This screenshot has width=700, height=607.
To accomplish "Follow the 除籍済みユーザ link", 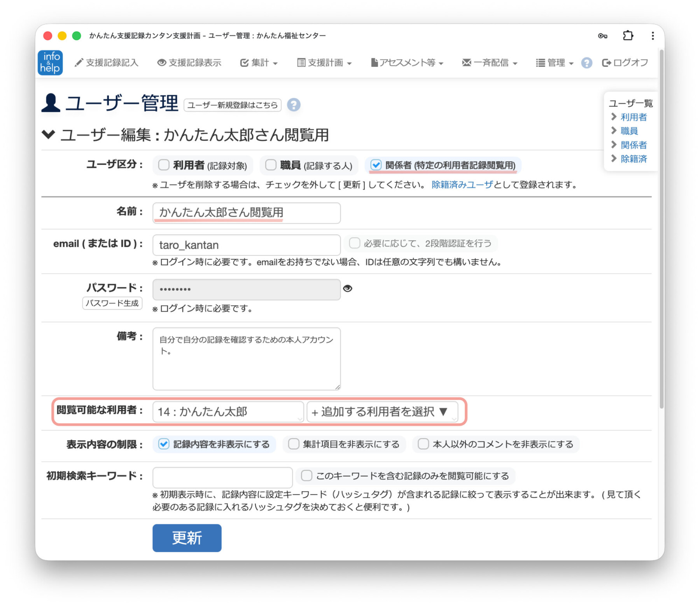I will (x=462, y=185).
